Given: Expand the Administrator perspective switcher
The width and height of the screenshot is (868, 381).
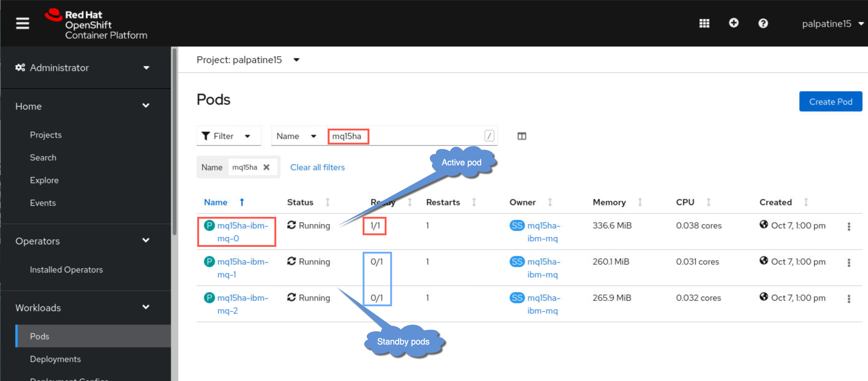Looking at the screenshot, I should coord(83,68).
